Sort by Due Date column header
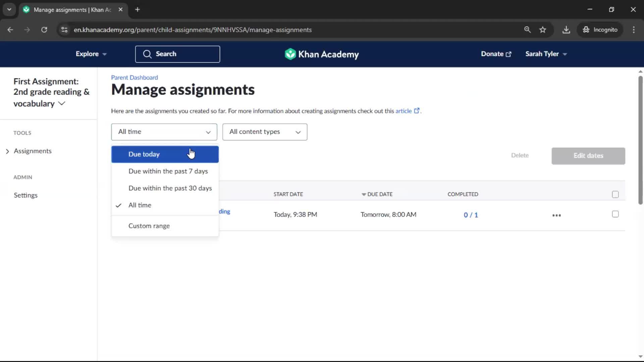 tap(377, 194)
